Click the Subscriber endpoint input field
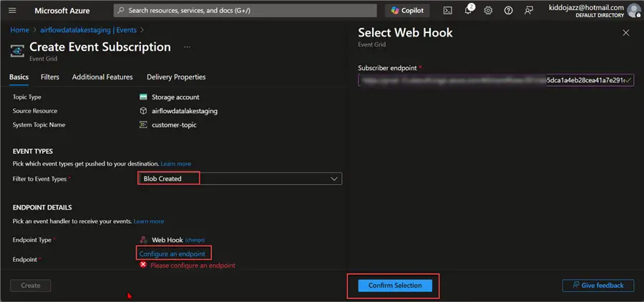 tap(496, 80)
